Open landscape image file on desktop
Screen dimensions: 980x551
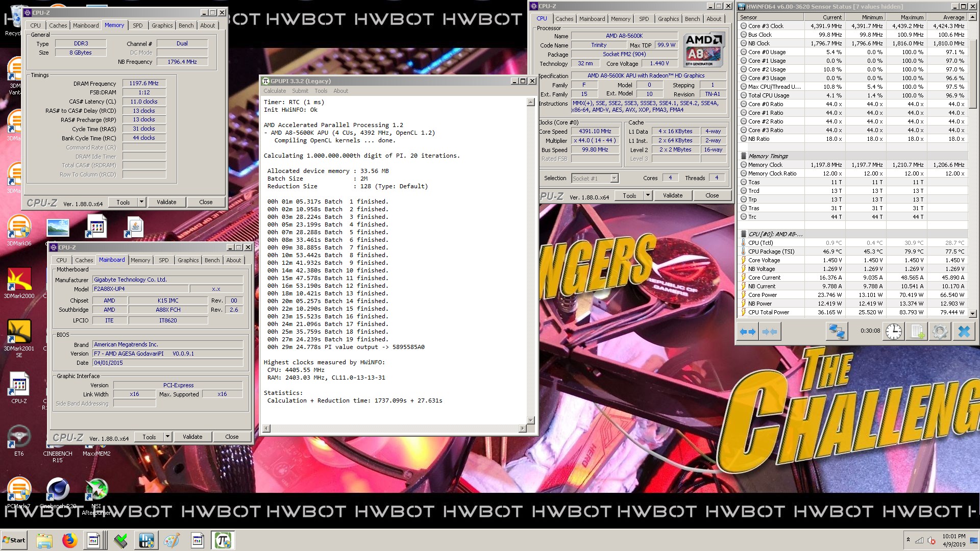(58, 228)
